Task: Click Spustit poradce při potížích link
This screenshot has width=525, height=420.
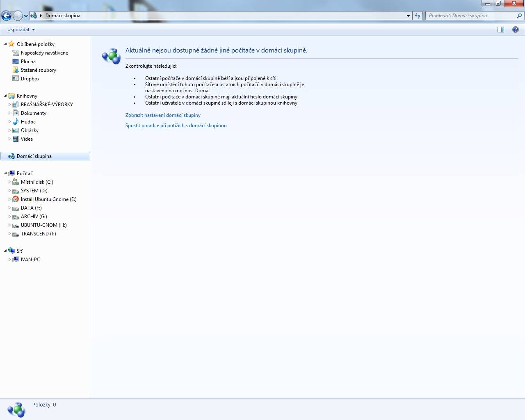Action: tap(176, 126)
